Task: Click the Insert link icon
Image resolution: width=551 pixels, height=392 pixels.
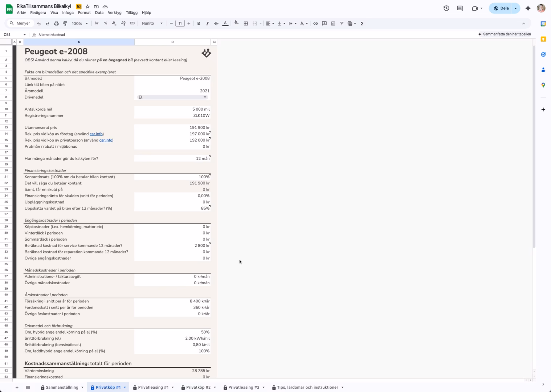Action: tap(315, 24)
